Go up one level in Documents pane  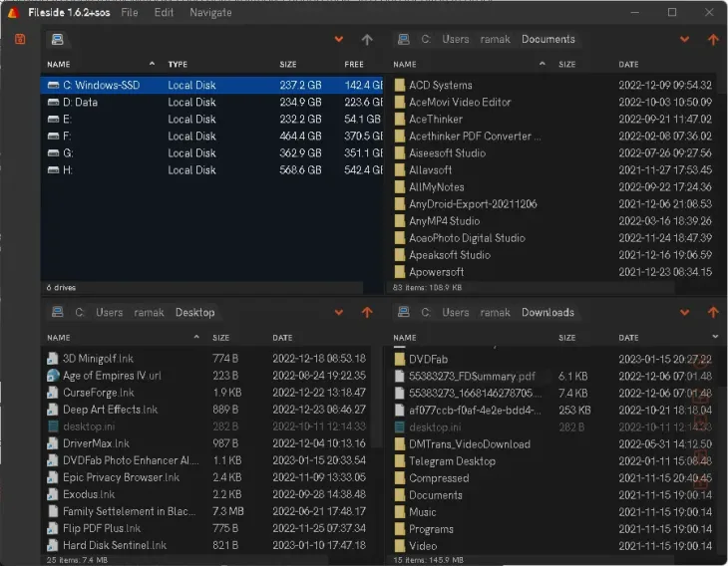pyautogui.click(x=712, y=39)
